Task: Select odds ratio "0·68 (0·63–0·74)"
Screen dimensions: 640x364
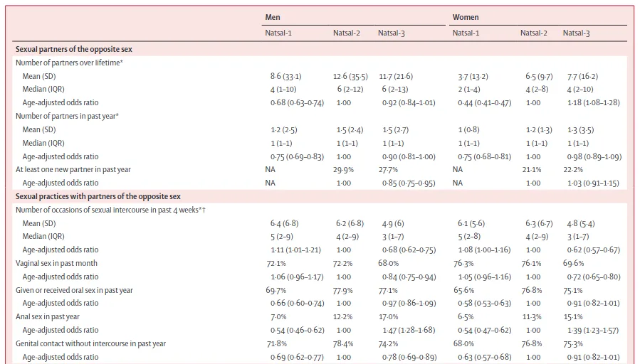Action: pos(297,102)
